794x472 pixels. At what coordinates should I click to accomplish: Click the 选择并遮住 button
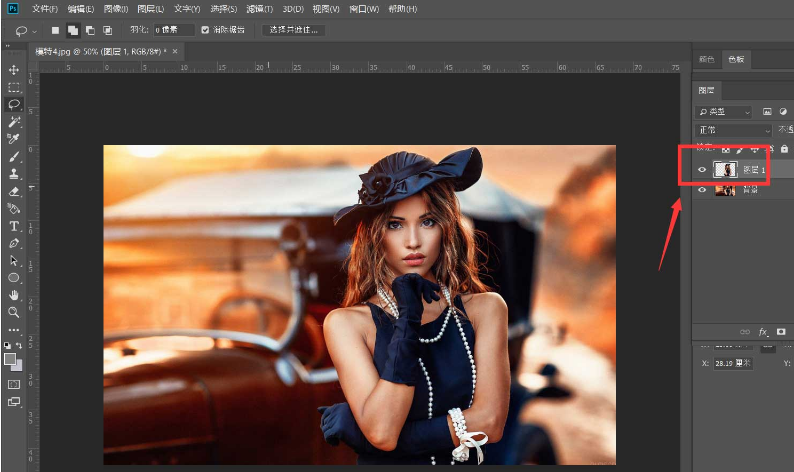click(294, 30)
